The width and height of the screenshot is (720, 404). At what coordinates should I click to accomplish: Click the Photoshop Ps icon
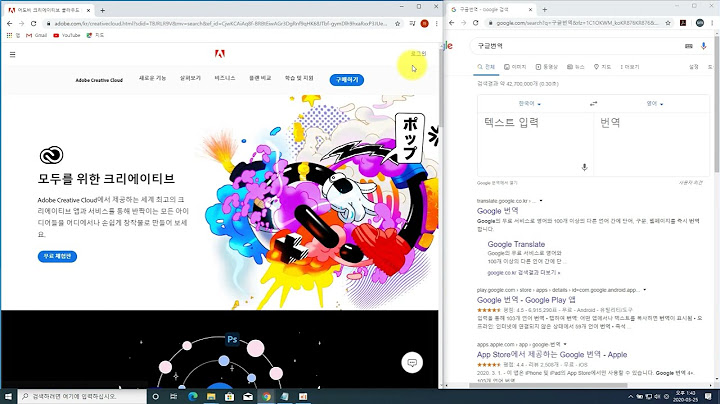232,339
